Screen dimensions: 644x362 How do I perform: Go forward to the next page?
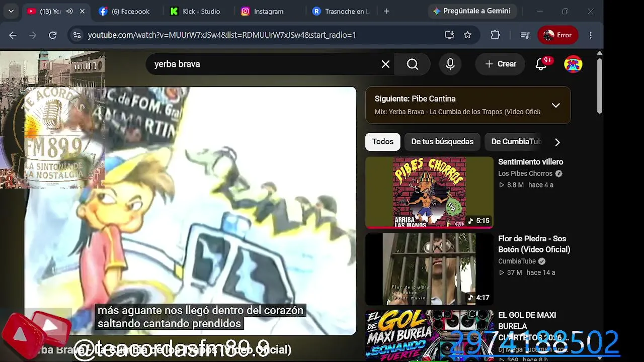[x=33, y=35]
